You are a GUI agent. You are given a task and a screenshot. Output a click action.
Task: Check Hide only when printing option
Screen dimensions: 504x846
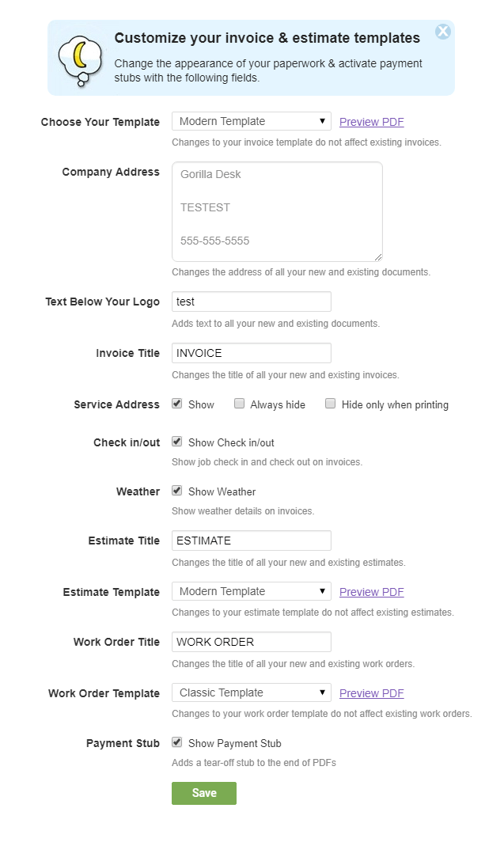(x=330, y=404)
